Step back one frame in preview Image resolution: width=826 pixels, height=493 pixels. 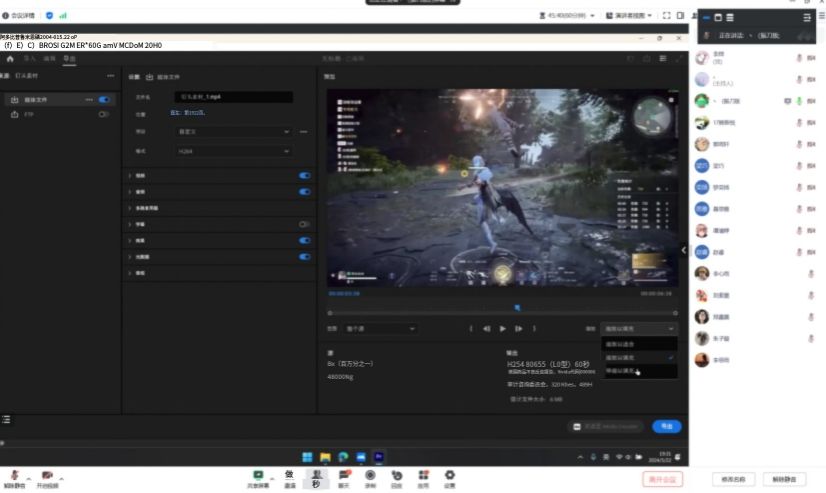click(x=487, y=328)
